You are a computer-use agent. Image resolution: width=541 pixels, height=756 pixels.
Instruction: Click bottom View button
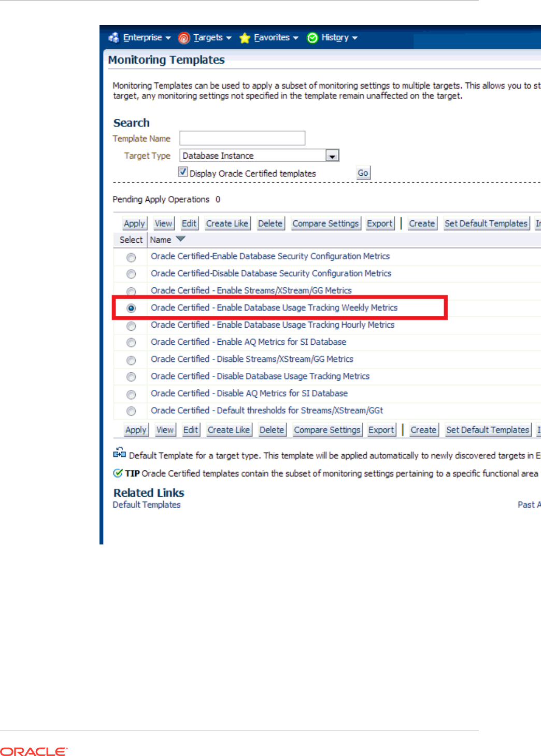165,430
